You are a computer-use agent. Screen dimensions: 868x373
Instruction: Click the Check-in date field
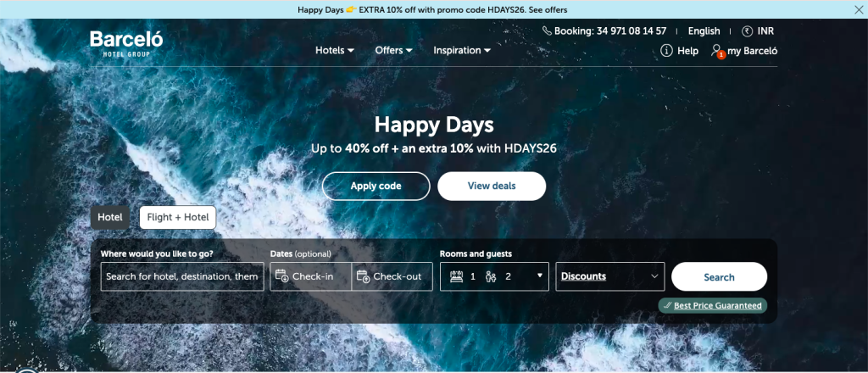[310, 276]
